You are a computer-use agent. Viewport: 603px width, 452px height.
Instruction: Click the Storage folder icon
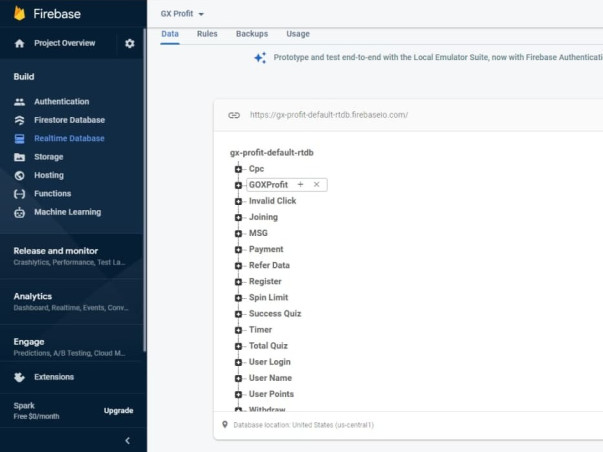click(x=20, y=157)
